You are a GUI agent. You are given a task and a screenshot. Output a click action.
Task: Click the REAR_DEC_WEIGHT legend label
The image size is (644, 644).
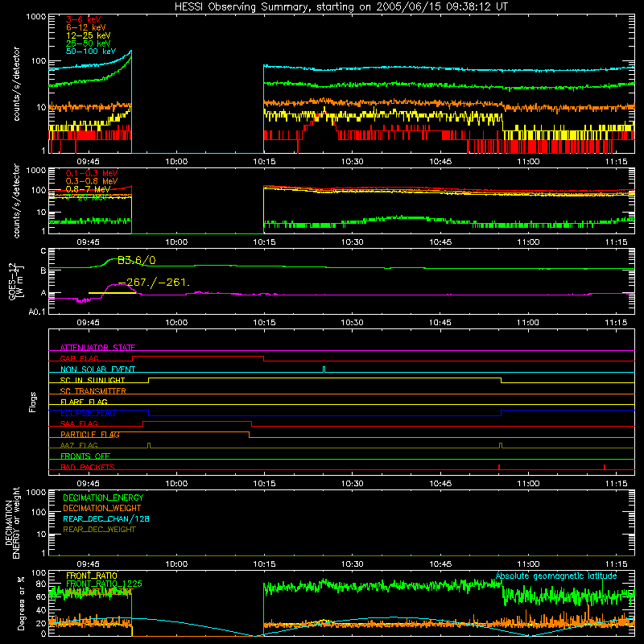(99, 530)
